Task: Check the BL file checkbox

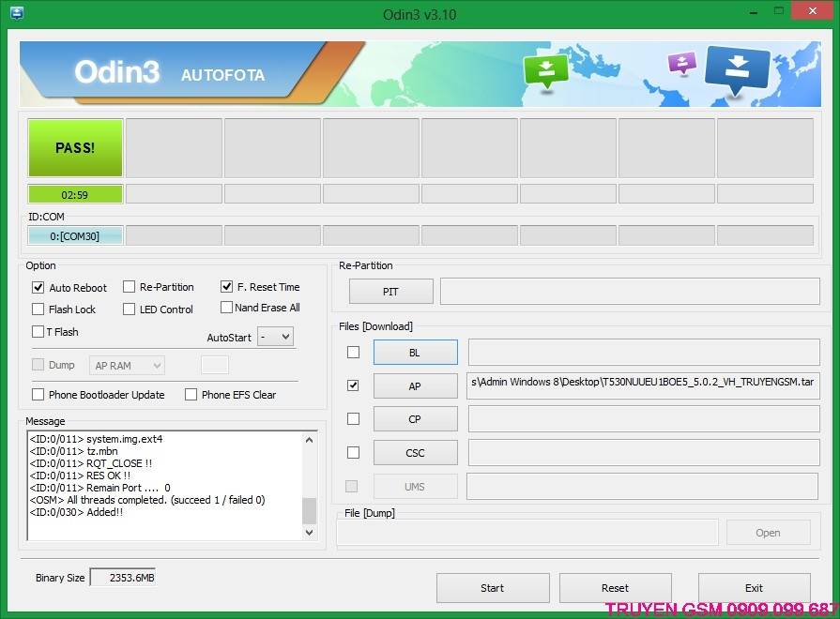Action: (353, 352)
